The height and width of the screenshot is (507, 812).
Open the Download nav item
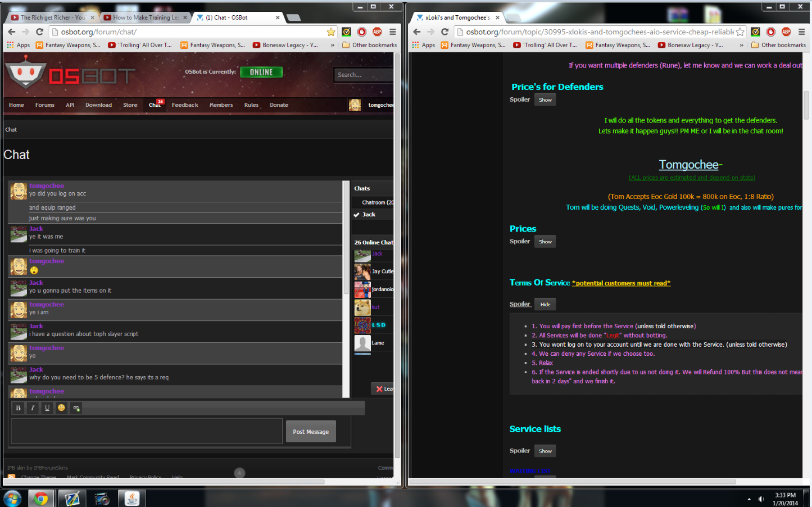98,105
